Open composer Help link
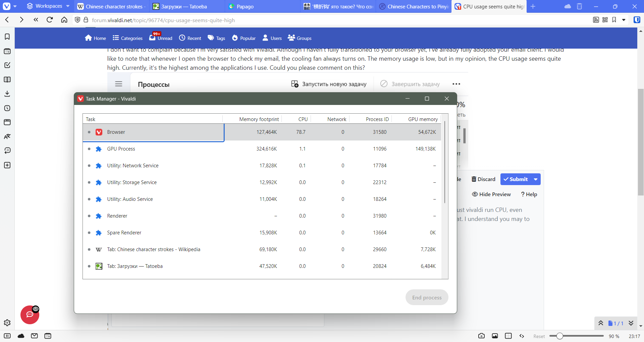644x342 pixels. tap(529, 194)
